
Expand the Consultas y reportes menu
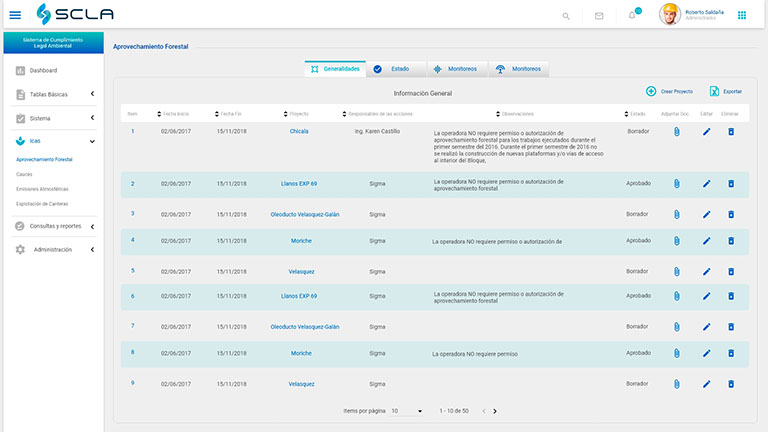click(x=55, y=226)
